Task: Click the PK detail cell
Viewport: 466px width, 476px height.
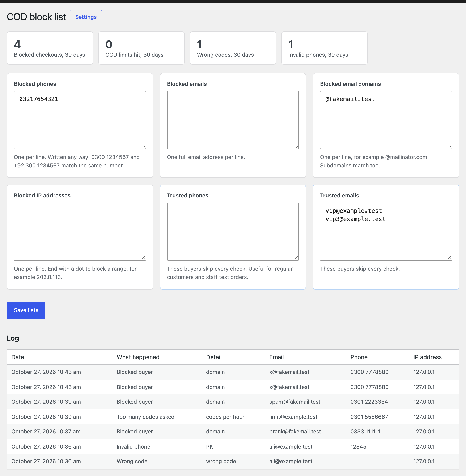Action: [209, 446]
